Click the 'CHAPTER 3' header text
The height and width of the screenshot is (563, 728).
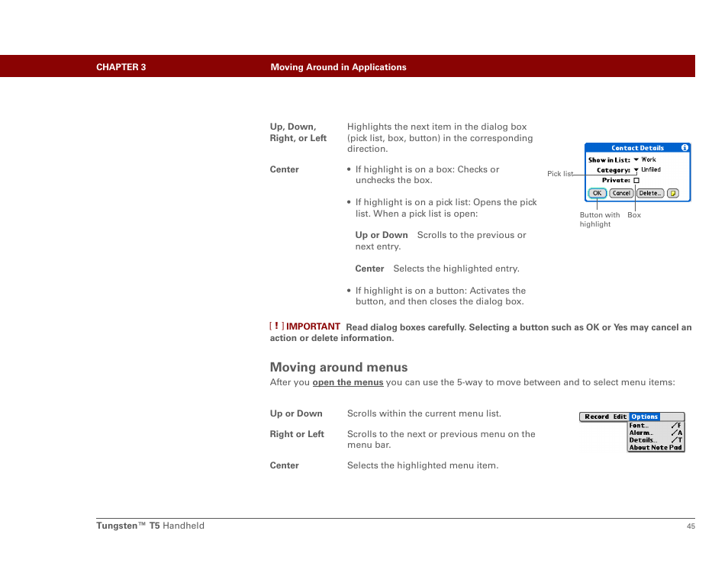pos(121,67)
